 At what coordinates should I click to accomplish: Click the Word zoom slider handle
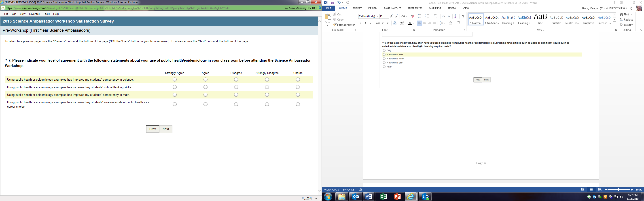619,190
